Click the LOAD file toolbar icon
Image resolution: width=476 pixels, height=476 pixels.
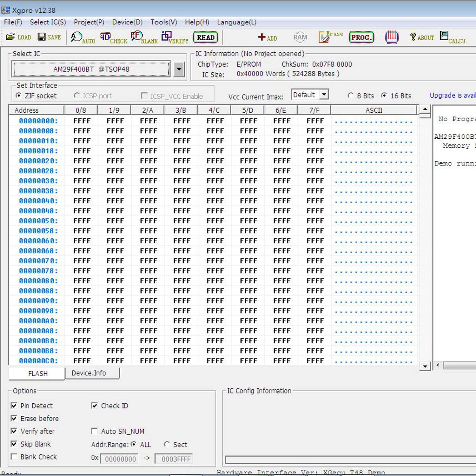coord(18,37)
